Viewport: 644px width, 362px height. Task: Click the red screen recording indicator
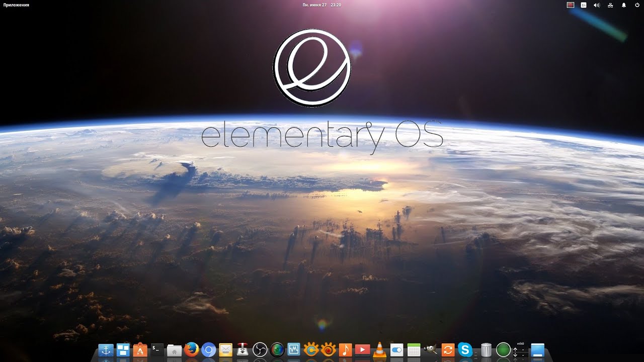[571, 5]
